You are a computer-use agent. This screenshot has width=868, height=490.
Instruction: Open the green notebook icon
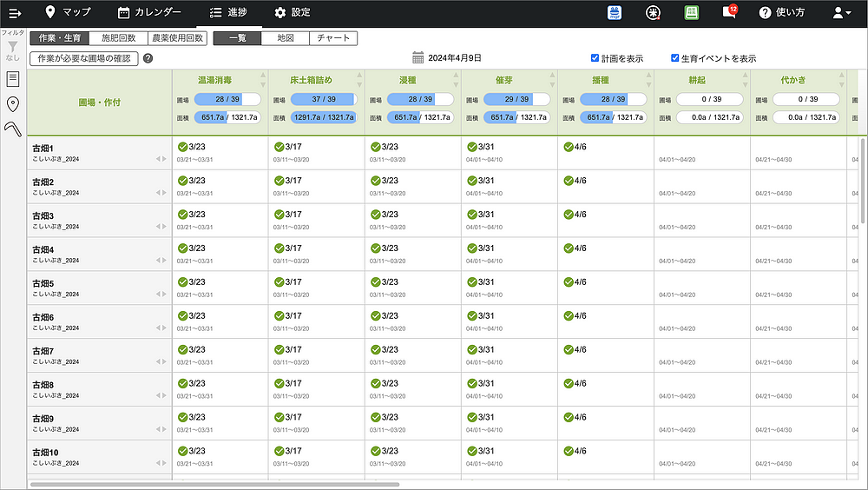pyautogui.click(x=692, y=13)
